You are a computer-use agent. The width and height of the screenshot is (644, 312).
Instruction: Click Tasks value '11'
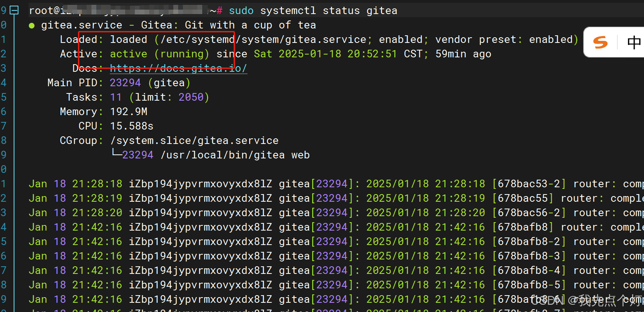pos(116,97)
